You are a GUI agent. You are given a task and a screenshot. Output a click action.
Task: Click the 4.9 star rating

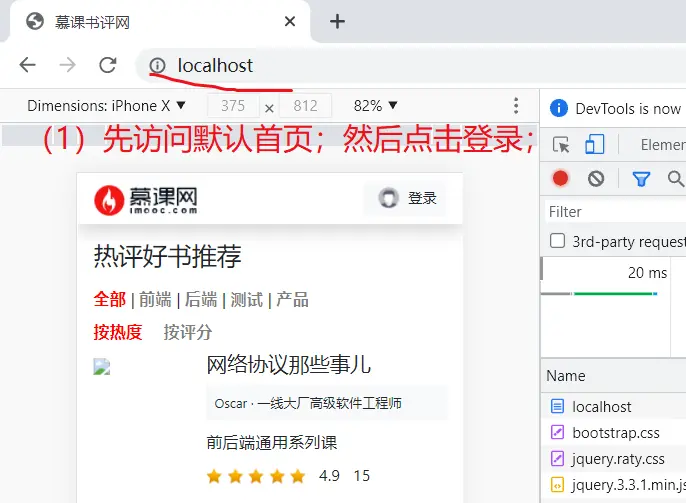coord(329,475)
